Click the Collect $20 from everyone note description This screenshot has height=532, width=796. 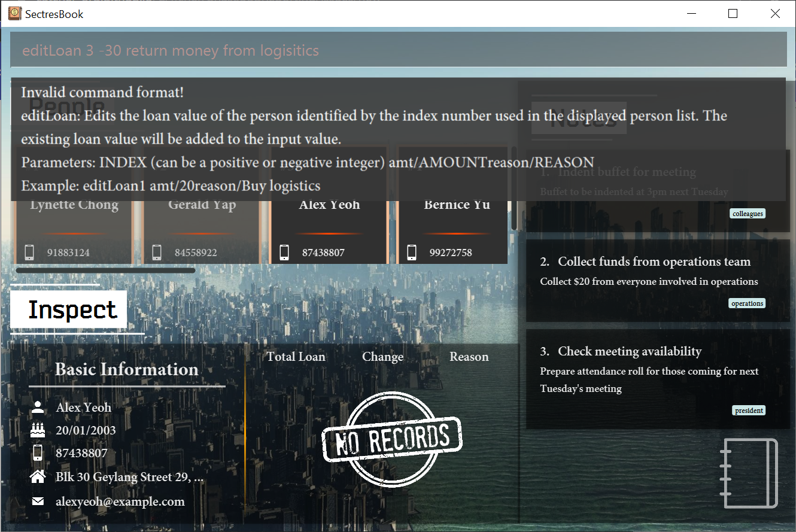point(649,281)
